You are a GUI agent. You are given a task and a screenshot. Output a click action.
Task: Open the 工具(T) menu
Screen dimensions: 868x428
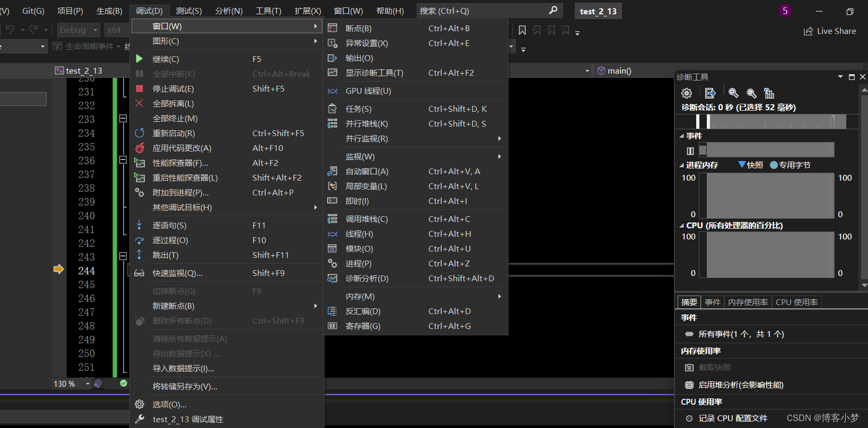(268, 11)
